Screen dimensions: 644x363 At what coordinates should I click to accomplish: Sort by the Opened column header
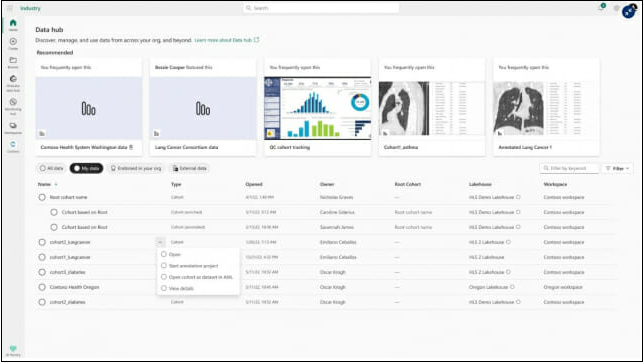(x=254, y=184)
